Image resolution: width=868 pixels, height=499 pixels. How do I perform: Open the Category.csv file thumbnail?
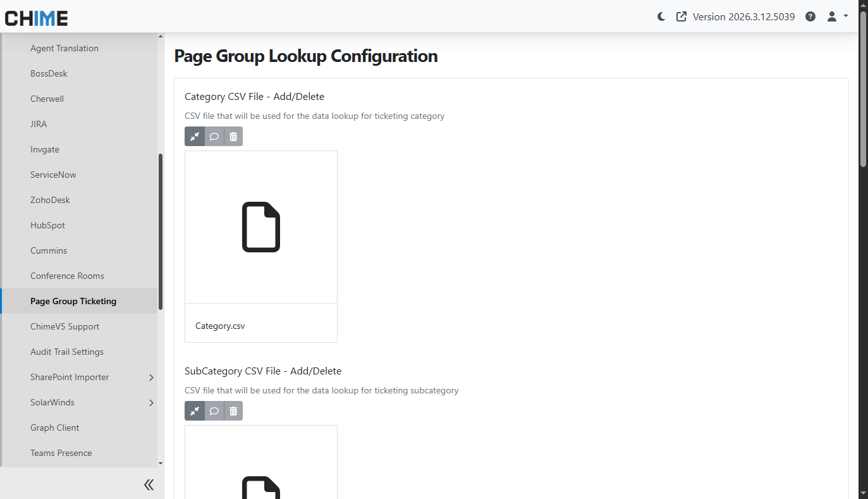click(260, 227)
